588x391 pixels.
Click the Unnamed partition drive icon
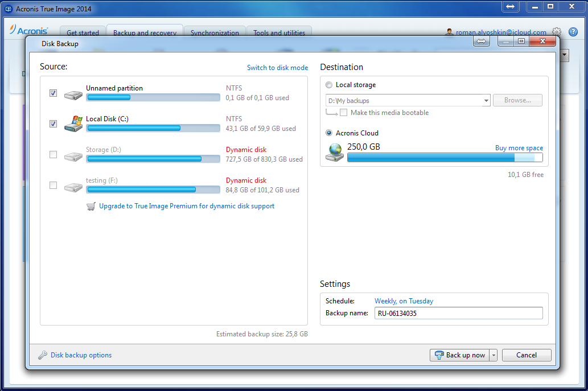tap(73, 95)
